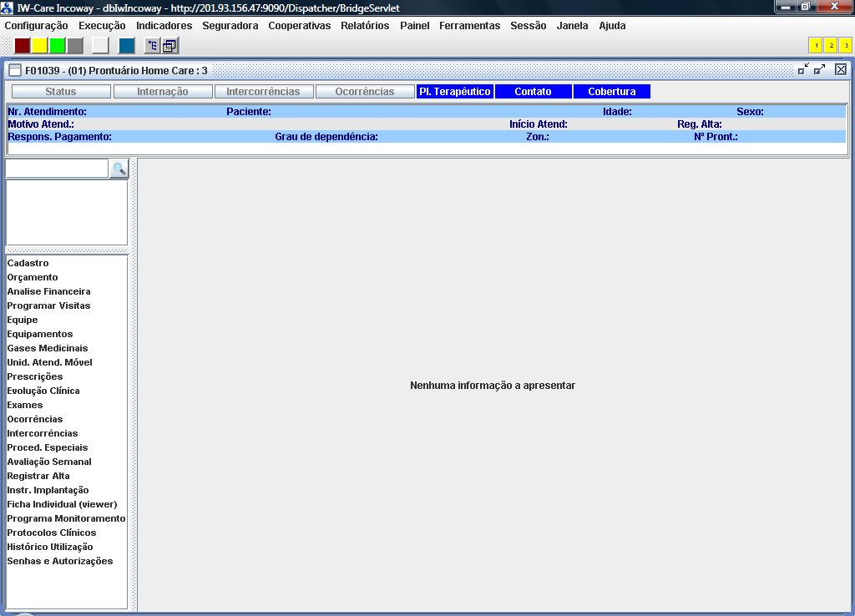Open the Indicadores menu

pyautogui.click(x=164, y=26)
